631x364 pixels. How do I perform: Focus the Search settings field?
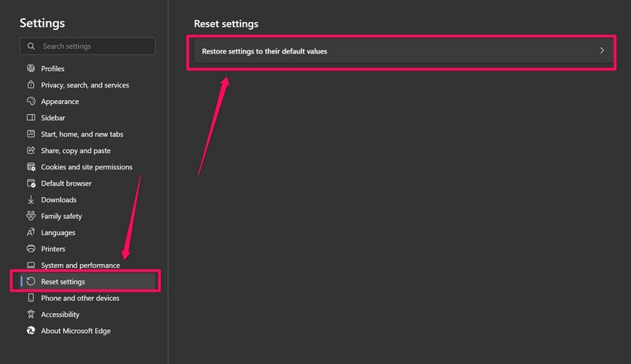(x=95, y=46)
